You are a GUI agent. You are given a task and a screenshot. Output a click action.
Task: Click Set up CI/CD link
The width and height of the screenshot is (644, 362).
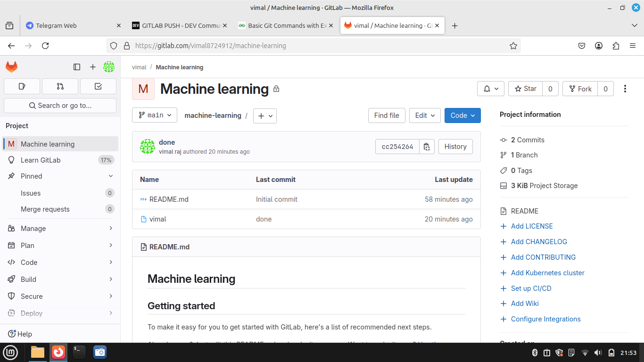(531, 288)
